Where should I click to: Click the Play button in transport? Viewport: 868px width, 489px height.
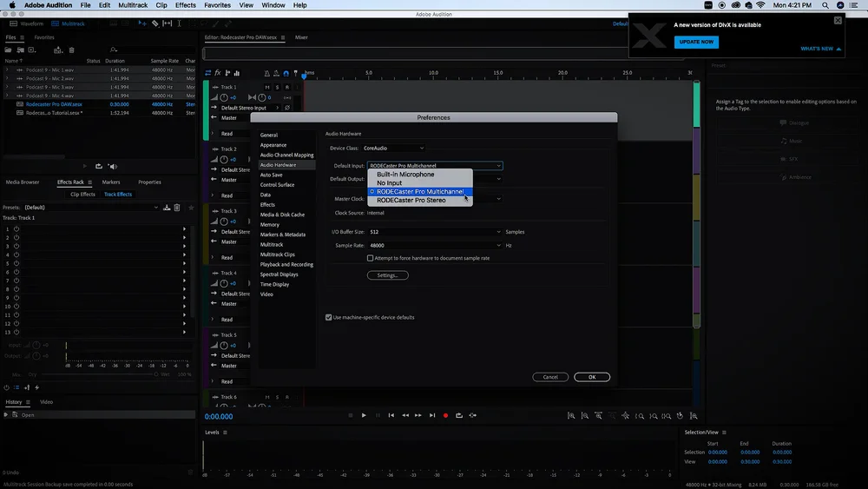point(364,415)
